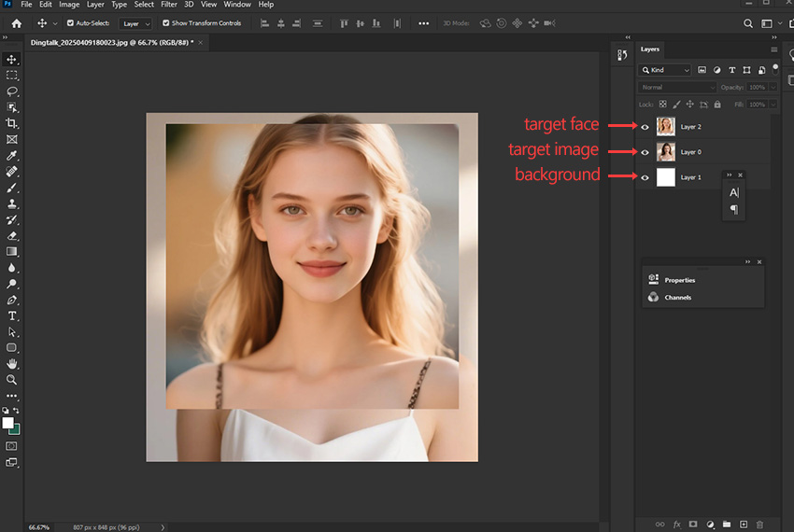
Task: Open the Properties panel
Action: point(680,280)
